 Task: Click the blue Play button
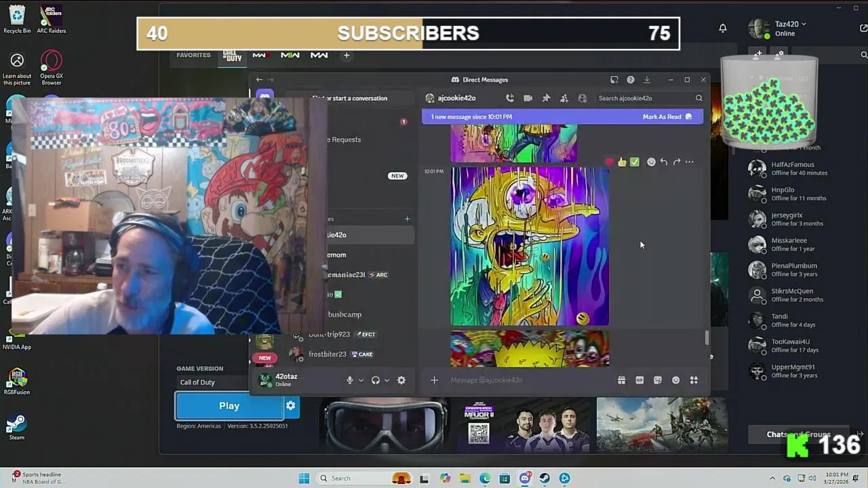click(229, 406)
